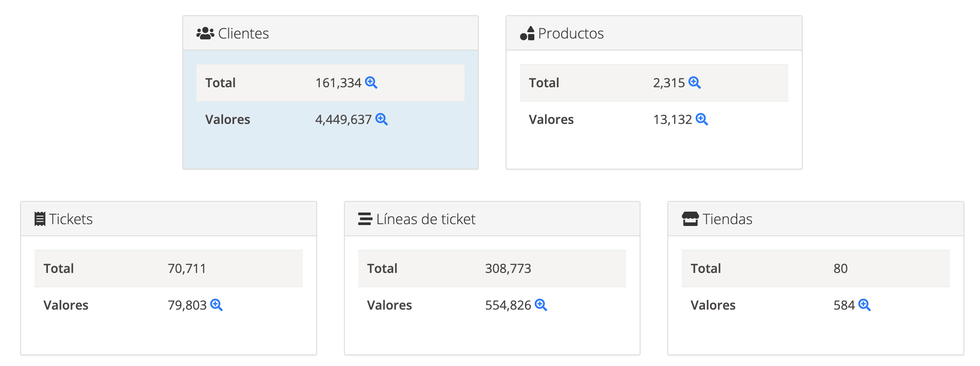Click magnifier next to Clientes total 161,334

click(x=371, y=83)
